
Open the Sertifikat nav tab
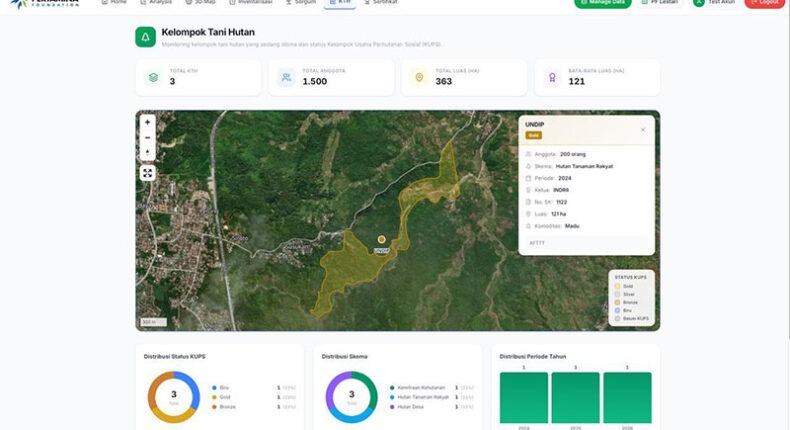pyautogui.click(x=381, y=2)
